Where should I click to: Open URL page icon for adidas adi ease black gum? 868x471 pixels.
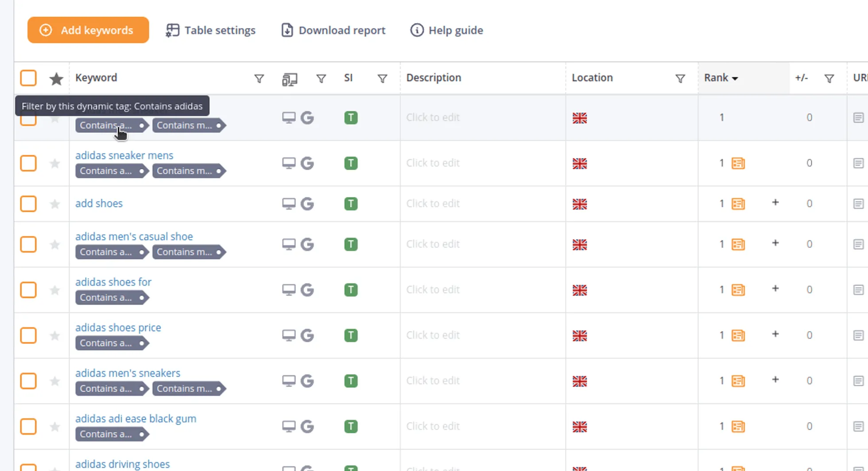[858, 426]
